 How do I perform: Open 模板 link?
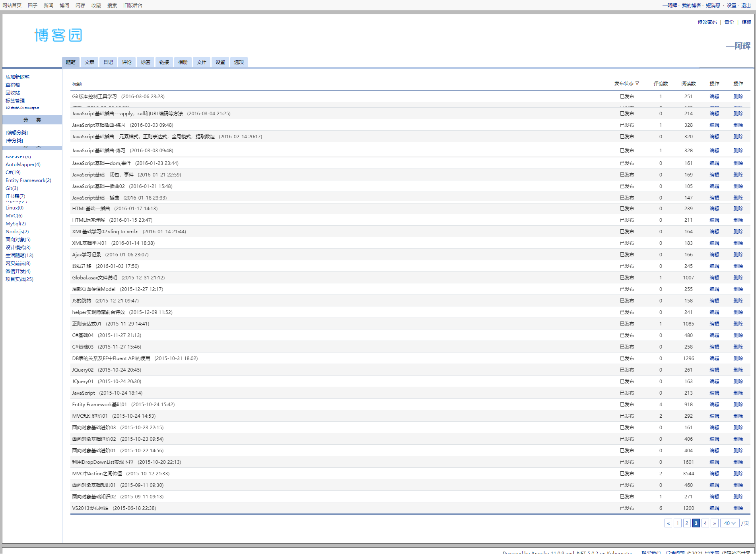746,22
